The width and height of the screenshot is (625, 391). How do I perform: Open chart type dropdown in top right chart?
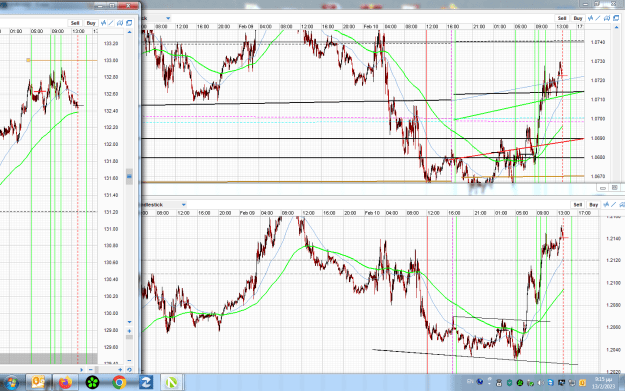coord(168,18)
